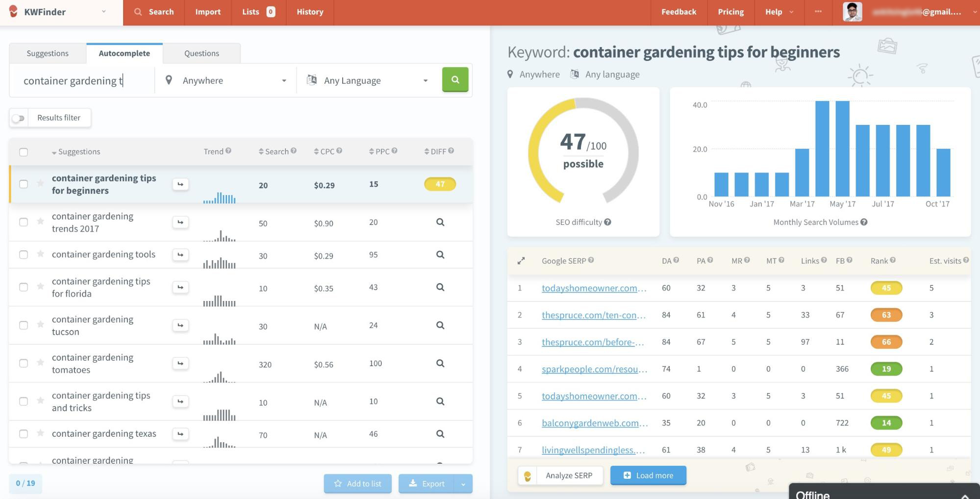Check difficulty for container gardening texas
The height and width of the screenshot is (499, 980).
point(440,434)
